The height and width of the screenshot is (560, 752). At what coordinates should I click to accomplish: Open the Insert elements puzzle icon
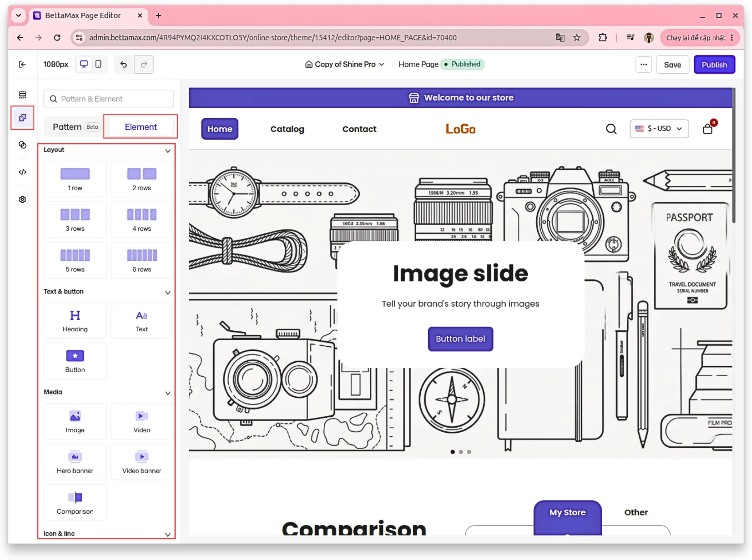23,117
